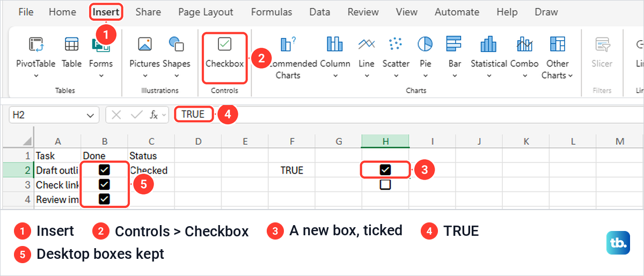Screen dimensions: 644x276
Task: Switch to the Draw tab
Action: (x=546, y=12)
